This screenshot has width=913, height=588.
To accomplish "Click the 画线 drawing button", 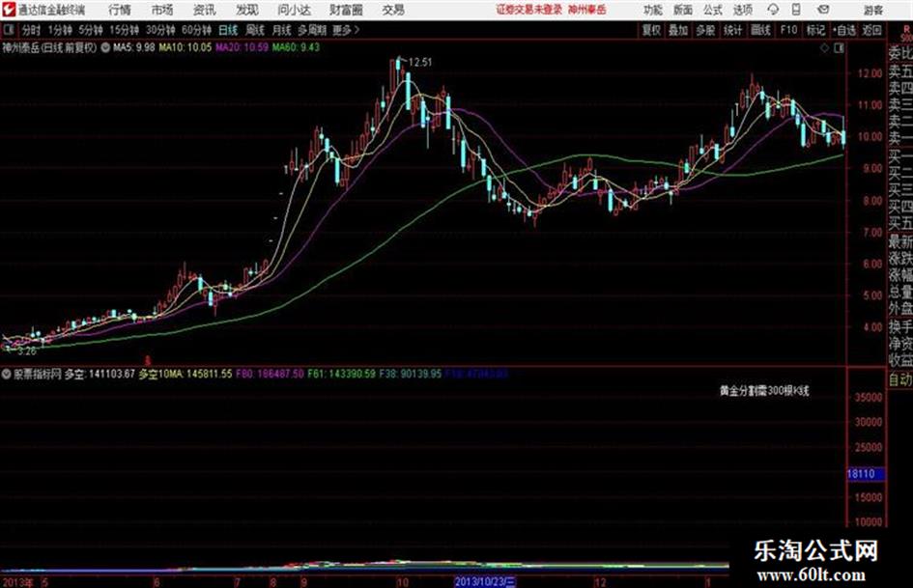I will click(760, 30).
